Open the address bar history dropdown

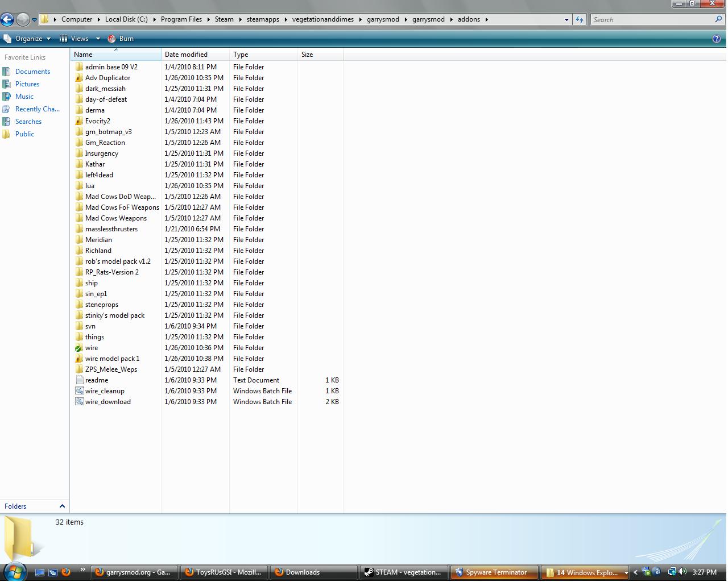[x=566, y=19]
